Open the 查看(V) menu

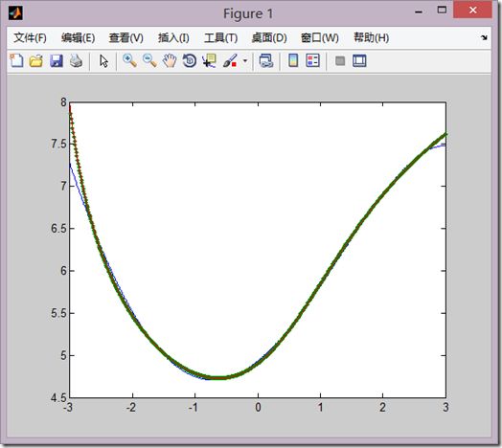coord(125,37)
